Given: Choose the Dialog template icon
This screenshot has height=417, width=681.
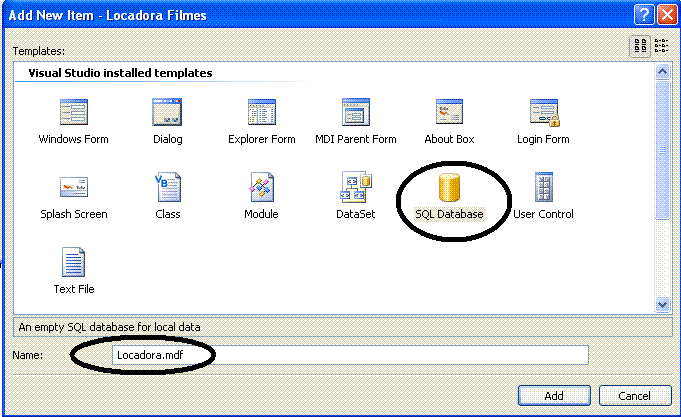Looking at the screenshot, I should pyautogui.click(x=167, y=112).
